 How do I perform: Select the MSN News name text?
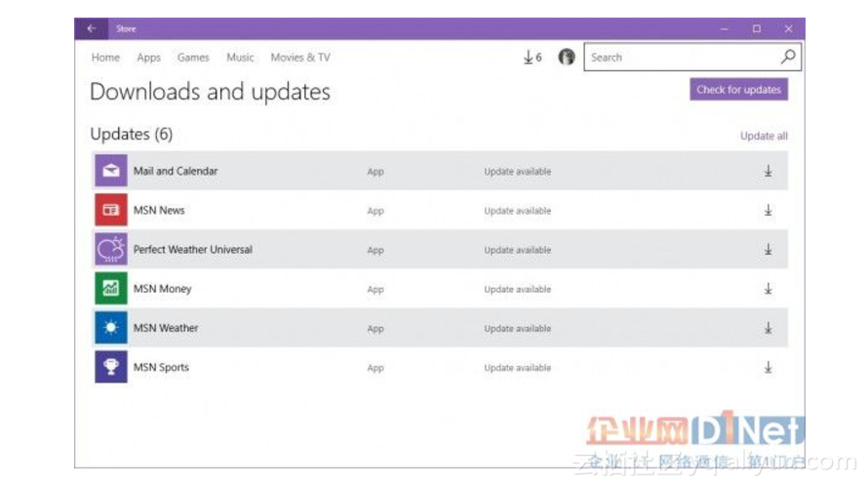159,211
